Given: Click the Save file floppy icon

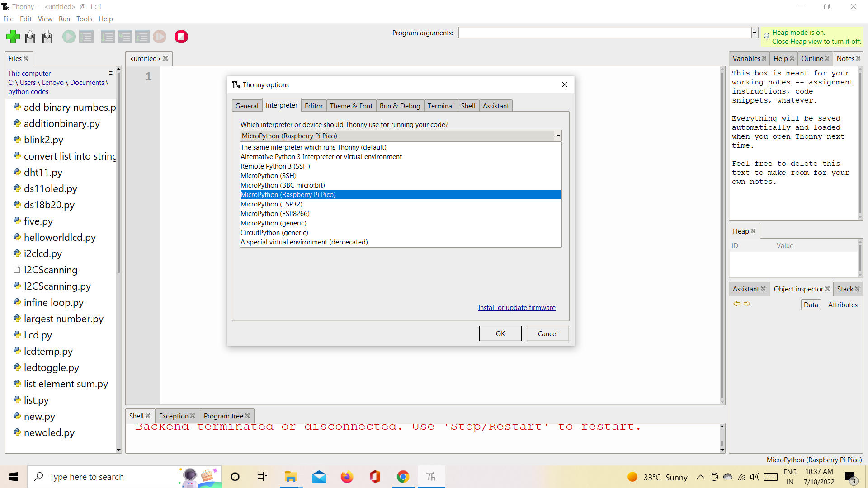Looking at the screenshot, I should (47, 37).
